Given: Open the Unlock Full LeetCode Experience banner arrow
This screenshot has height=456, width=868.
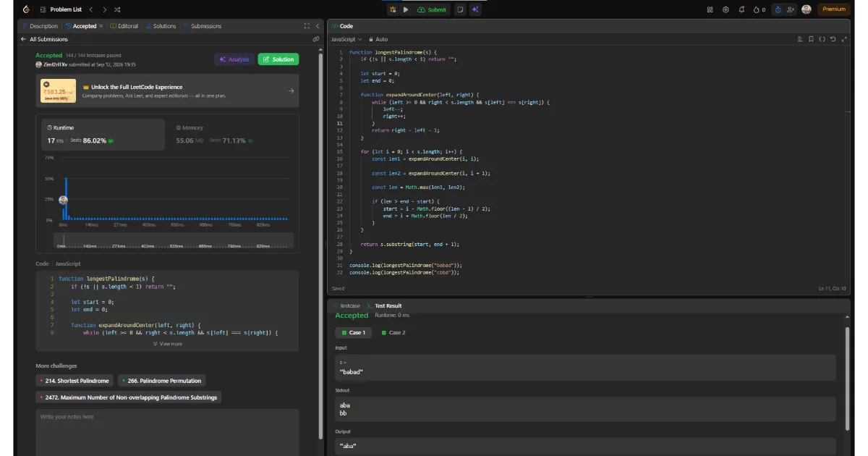Looking at the screenshot, I should (291, 90).
